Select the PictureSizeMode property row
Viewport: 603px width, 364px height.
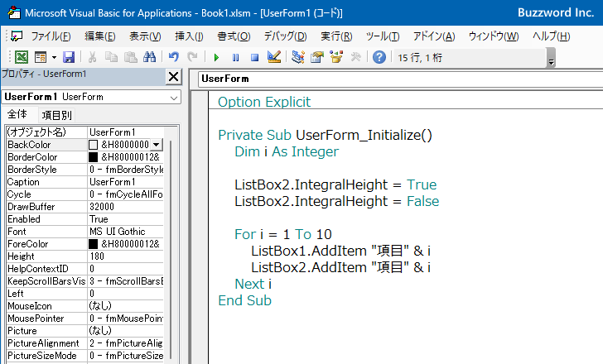coord(85,356)
